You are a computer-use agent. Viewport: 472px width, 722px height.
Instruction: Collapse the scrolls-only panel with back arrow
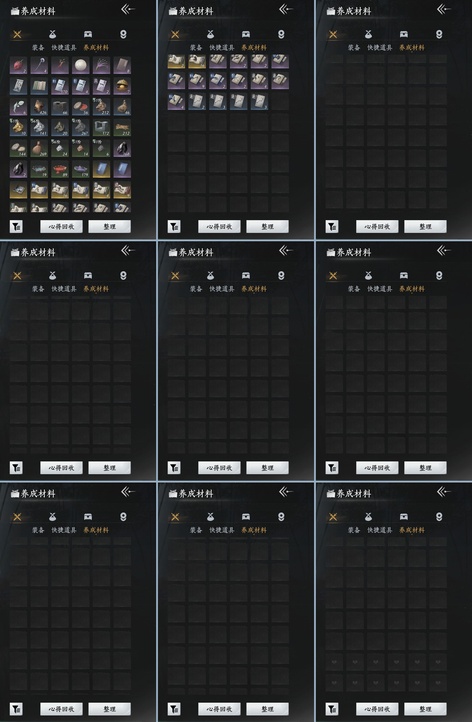point(286,9)
